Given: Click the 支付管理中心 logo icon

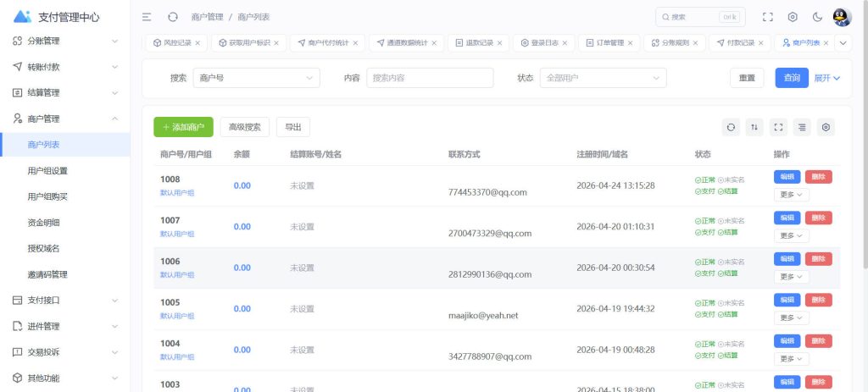Looking at the screenshot, I should point(22,17).
